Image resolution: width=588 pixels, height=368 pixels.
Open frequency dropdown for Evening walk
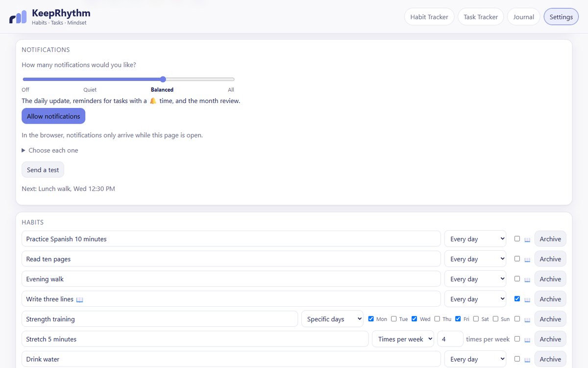click(475, 279)
